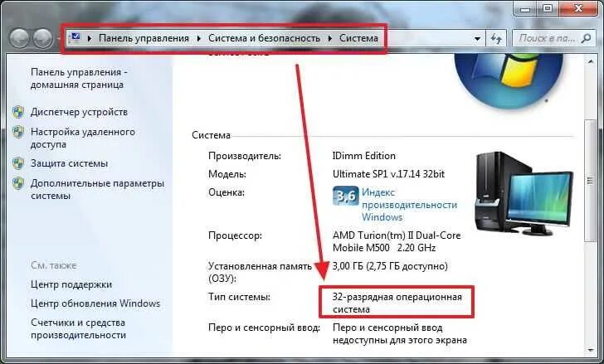The height and width of the screenshot is (364, 604).
Task: Expand the arrow before Система и безопасность breadcrumb
Action: click(199, 38)
